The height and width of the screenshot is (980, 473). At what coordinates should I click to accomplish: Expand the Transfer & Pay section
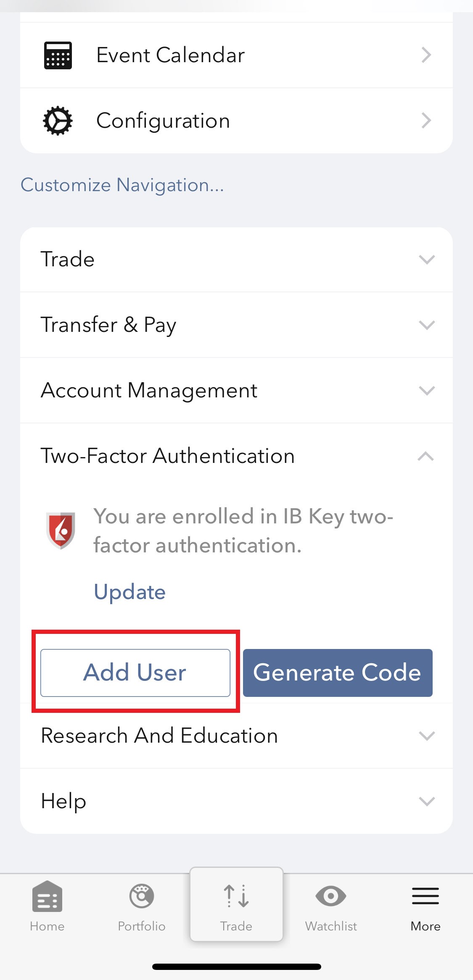(236, 325)
